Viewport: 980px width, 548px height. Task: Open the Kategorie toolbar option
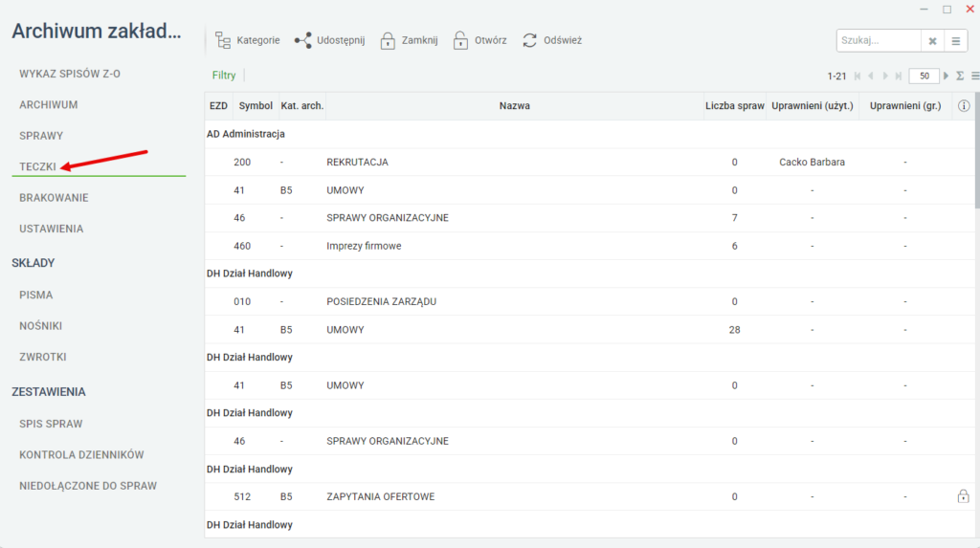248,40
